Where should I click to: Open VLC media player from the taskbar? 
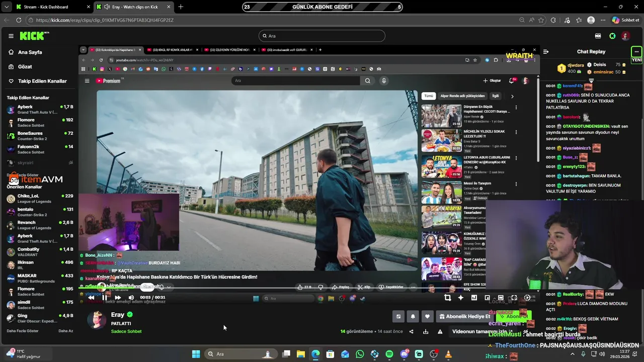448,354
